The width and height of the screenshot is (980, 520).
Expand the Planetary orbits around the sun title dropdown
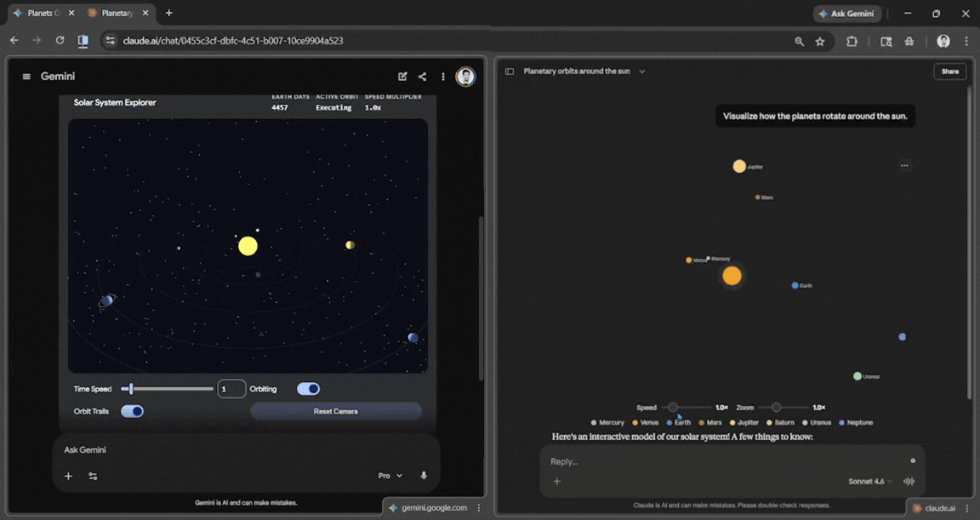[x=642, y=71]
